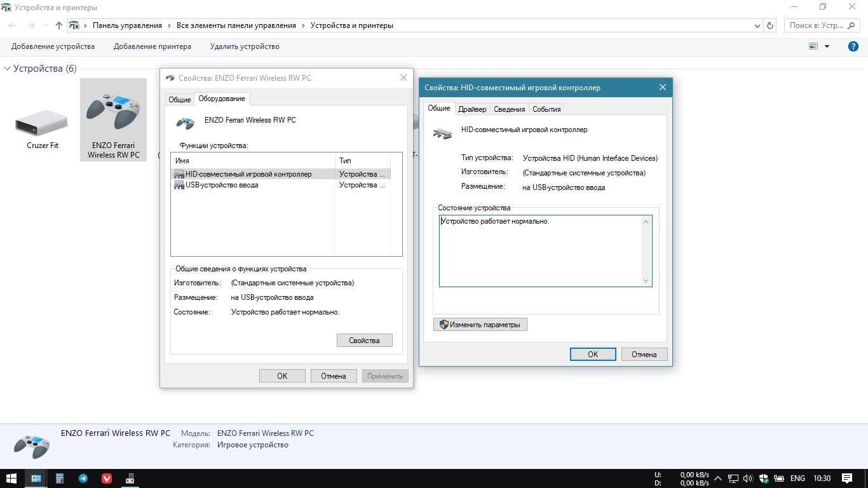Click the Тип column header
This screenshot has height=488, width=868.
click(x=362, y=161)
